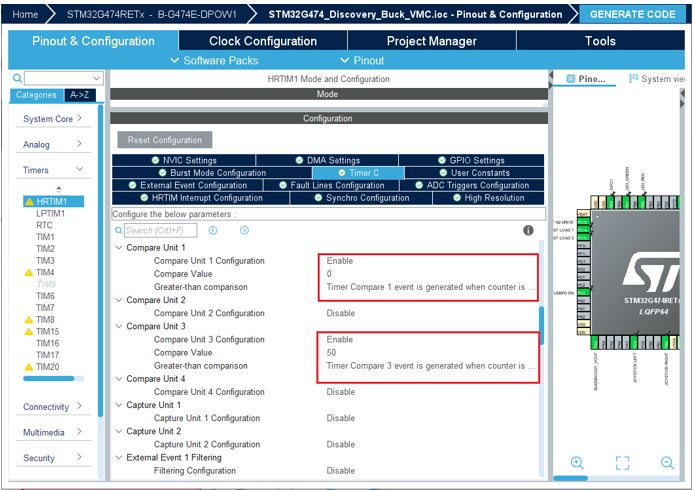Click the TIM8 warning icon

(29, 320)
